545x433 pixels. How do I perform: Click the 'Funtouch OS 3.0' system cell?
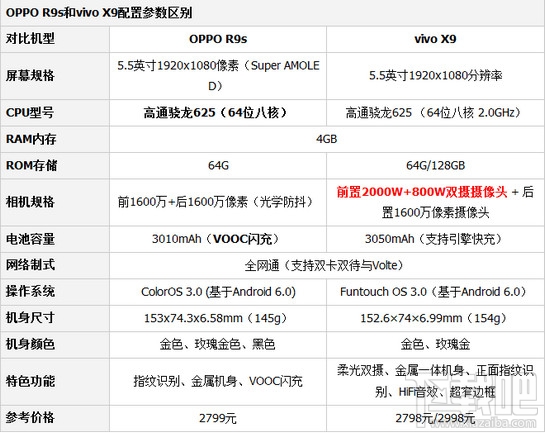click(x=435, y=292)
